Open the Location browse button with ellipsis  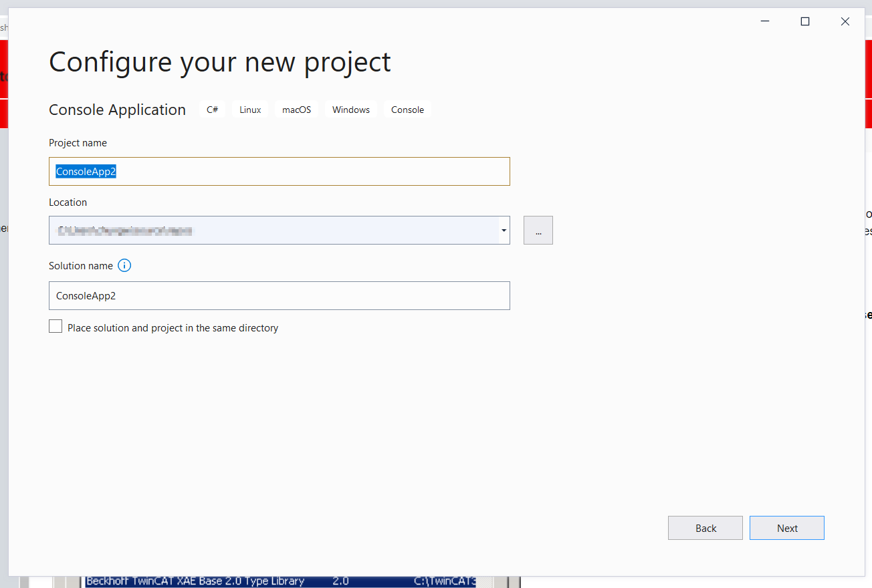(x=538, y=231)
